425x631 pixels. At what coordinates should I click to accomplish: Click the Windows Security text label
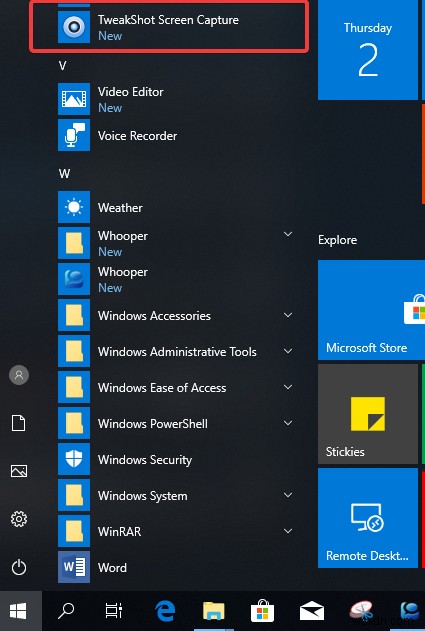(x=145, y=460)
